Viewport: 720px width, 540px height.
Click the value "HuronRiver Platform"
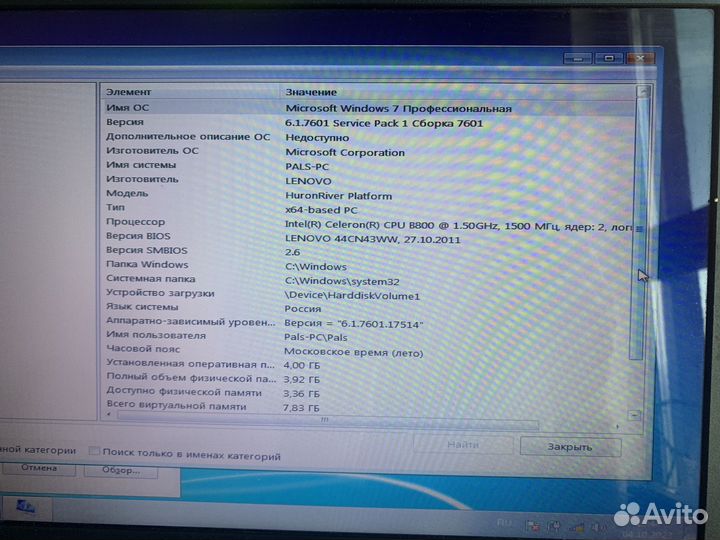click(x=338, y=196)
